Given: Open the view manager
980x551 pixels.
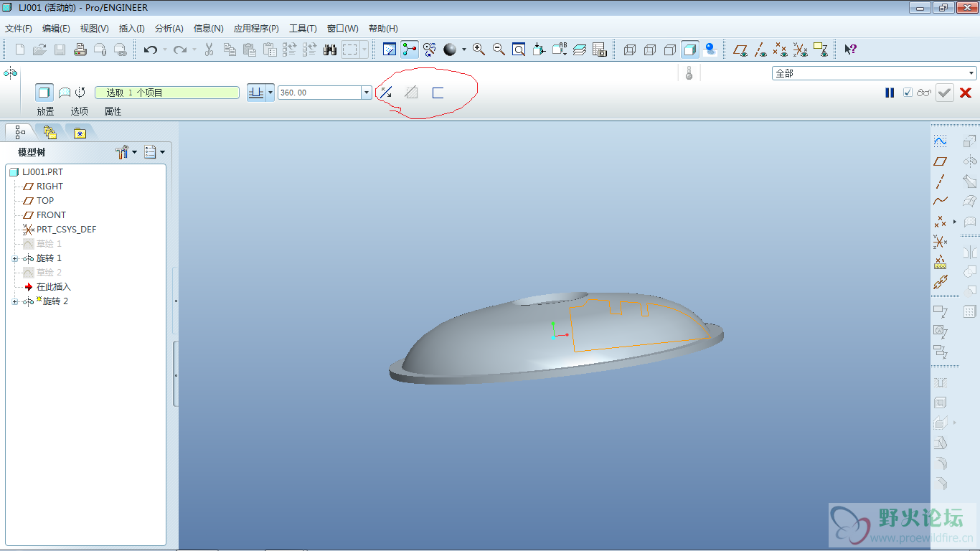Looking at the screenshot, I should (600, 50).
